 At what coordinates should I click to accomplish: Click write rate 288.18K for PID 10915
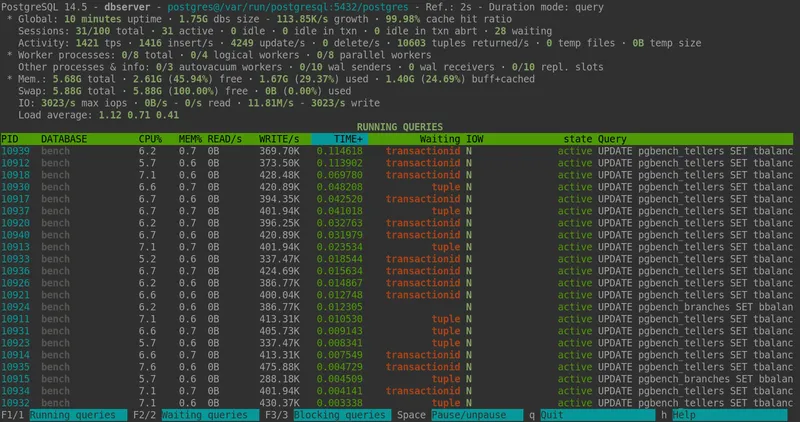pyautogui.click(x=279, y=379)
